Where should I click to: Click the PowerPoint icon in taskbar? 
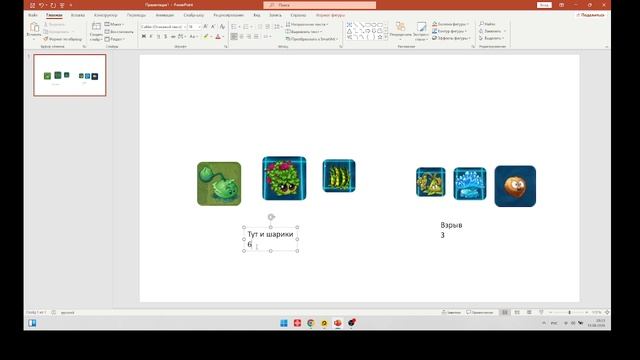tap(338, 323)
